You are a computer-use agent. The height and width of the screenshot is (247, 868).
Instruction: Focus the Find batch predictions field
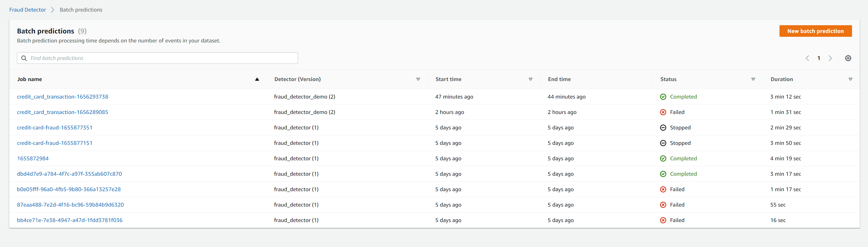[x=162, y=58]
